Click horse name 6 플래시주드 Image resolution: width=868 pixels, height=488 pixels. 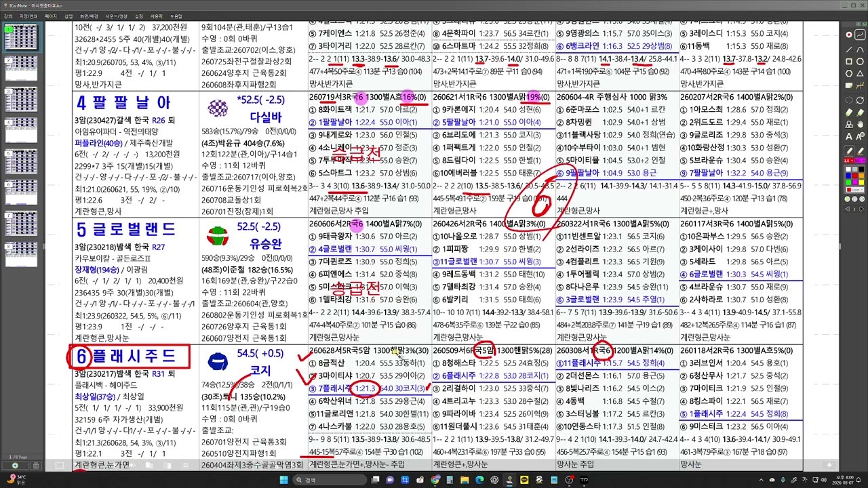coord(127,356)
